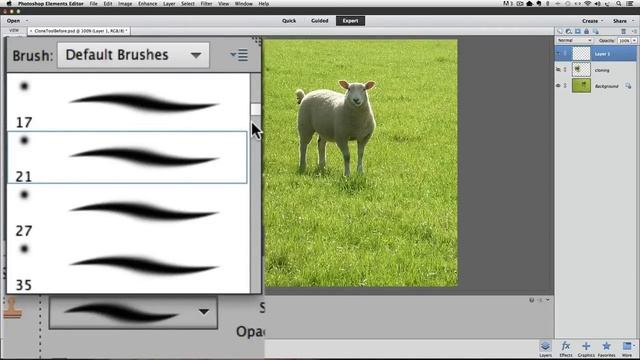
Task: Open the Graphics panel plus icon
Action: [x=586, y=349]
